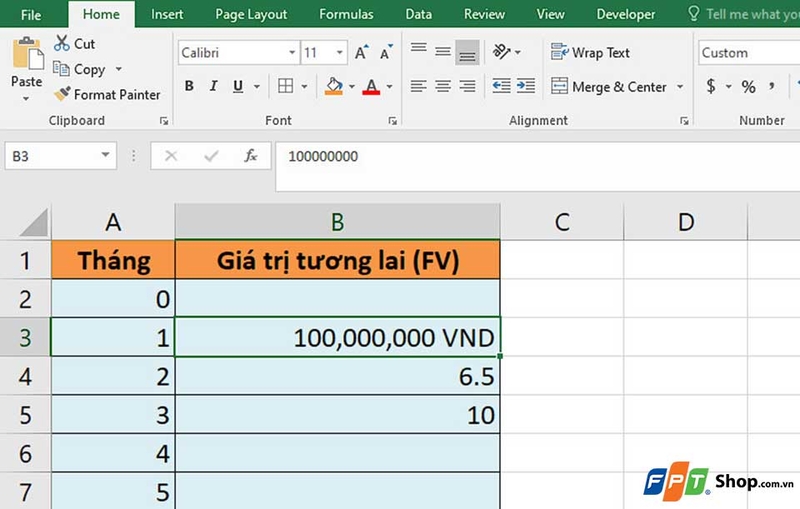Center text horizontally
This screenshot has width=800, height=509.
[x=443, y=86]
